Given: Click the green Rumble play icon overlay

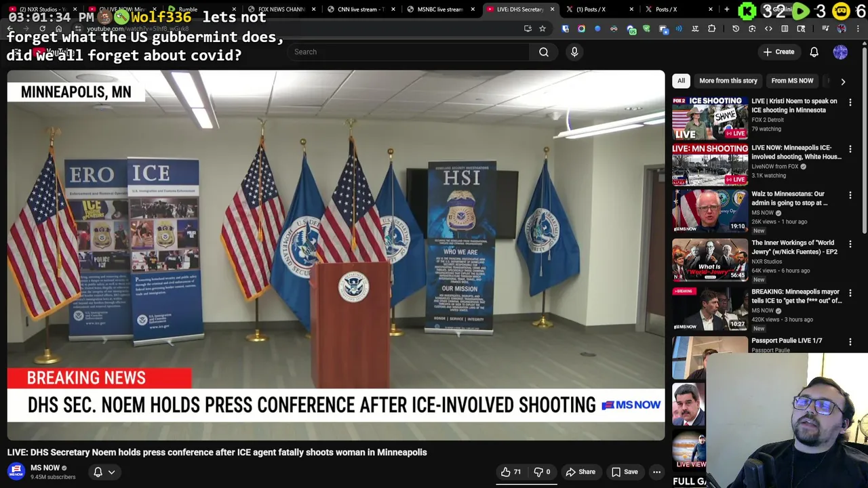Looking at the screenshot, I should click(800, 11).
